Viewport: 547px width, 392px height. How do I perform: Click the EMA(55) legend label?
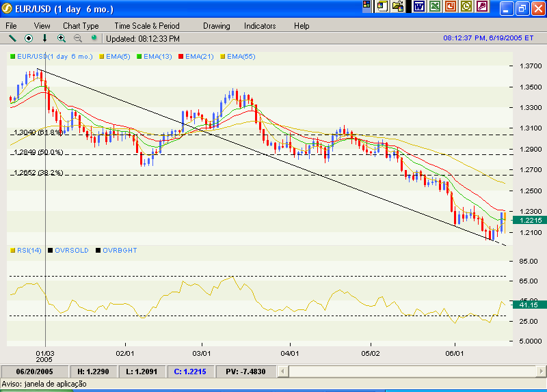[x=241, y=57]
